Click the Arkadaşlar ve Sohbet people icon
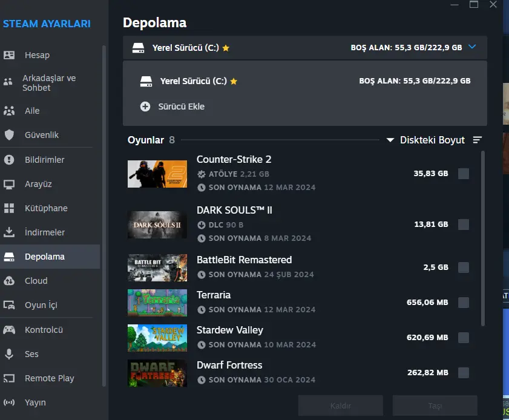Image resolution: width=509 pixels, height=420 pixels. [x=8, y=82]
